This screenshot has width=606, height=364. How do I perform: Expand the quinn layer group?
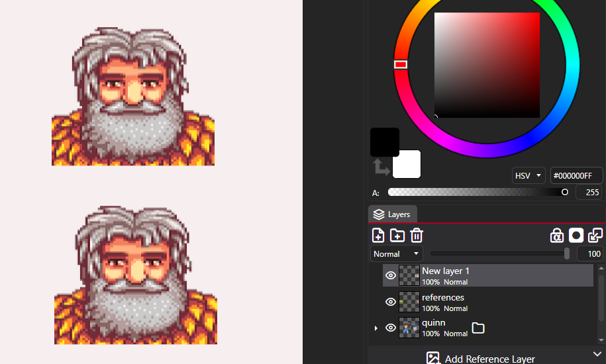tap(376, 328)
